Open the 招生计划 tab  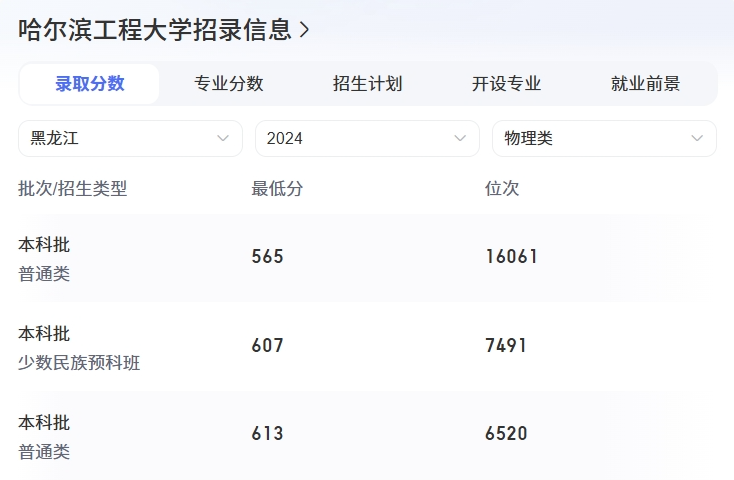tap(368, 84)
